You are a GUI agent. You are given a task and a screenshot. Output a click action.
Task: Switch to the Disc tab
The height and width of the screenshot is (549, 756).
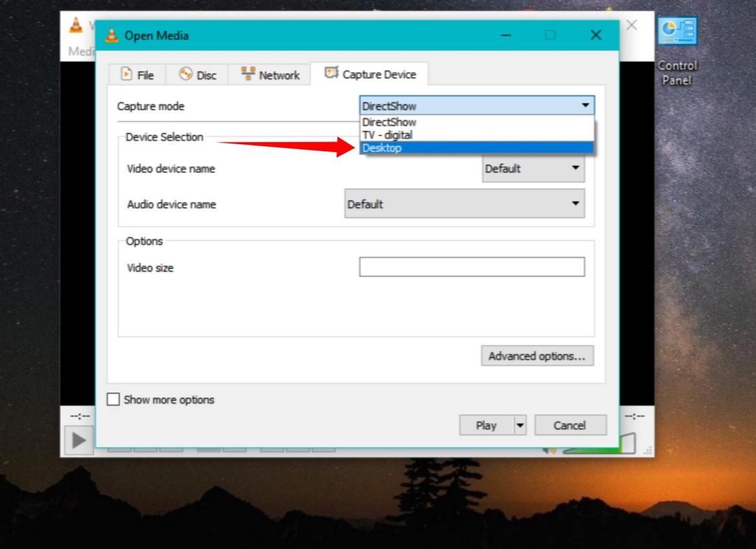click(197, 75)
